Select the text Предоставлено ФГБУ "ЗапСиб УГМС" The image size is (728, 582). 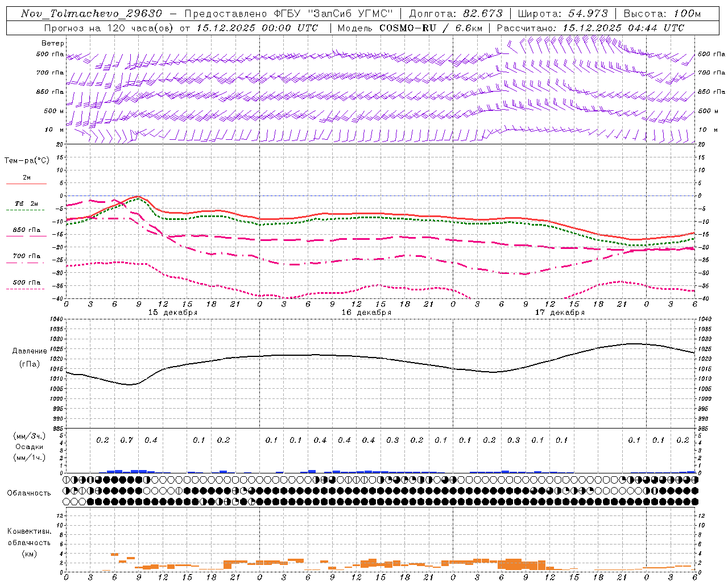[x=289, y=14]
